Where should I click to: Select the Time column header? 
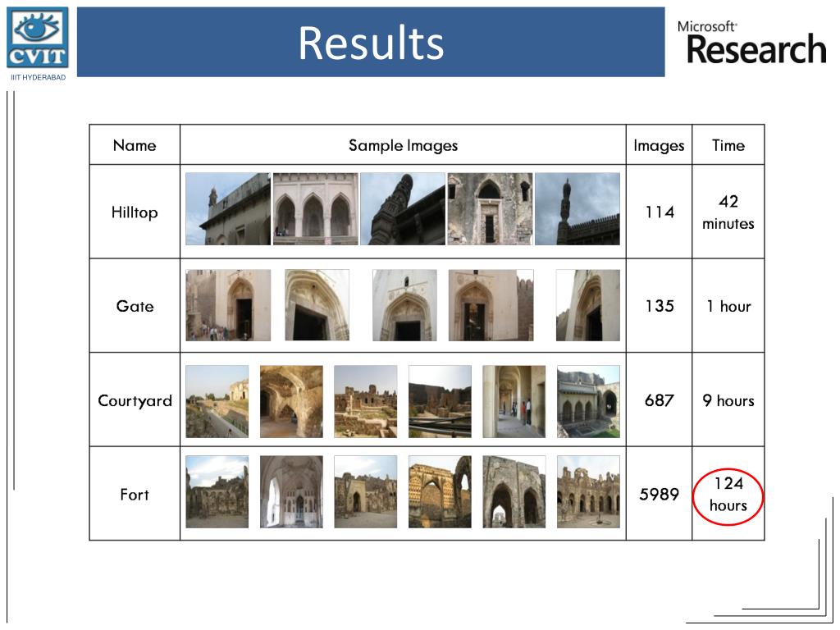point(728,145)
